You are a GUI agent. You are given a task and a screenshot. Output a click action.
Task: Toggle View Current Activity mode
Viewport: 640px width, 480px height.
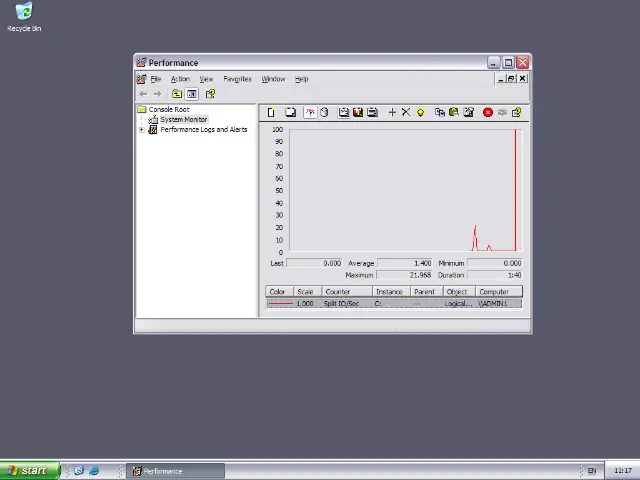coord(310,112)
